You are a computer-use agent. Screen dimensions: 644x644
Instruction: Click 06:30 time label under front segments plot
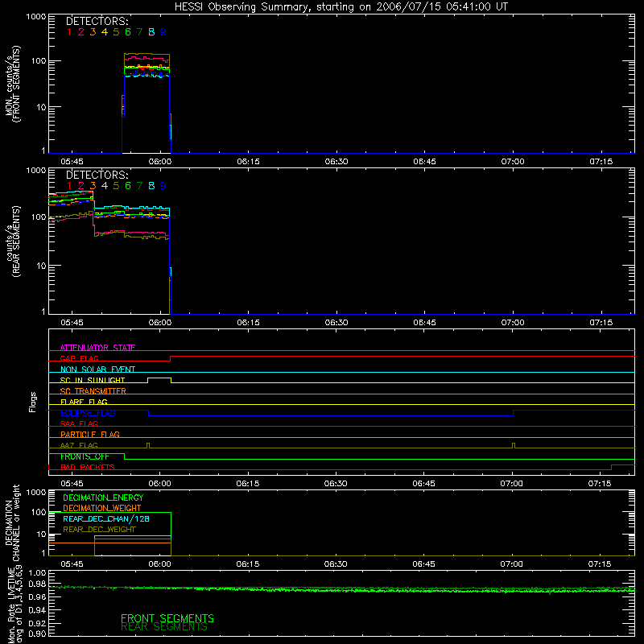pyautogui.click(x=336, y=162)
